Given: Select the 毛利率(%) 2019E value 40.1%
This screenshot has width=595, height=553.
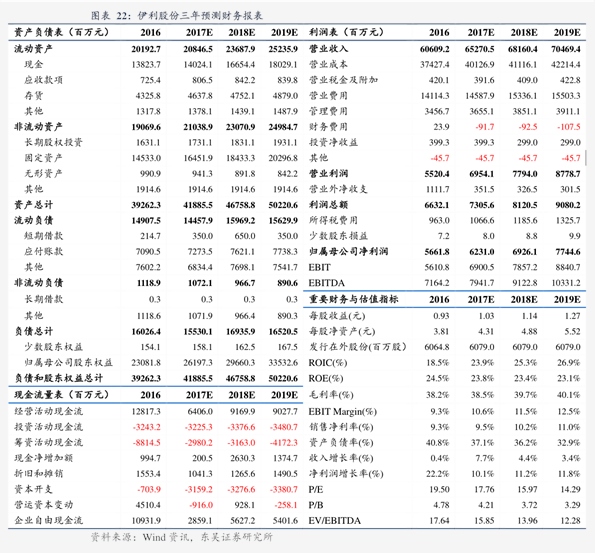Looking at the screenshot, I should pyautogui.click(x=568, y=395).
